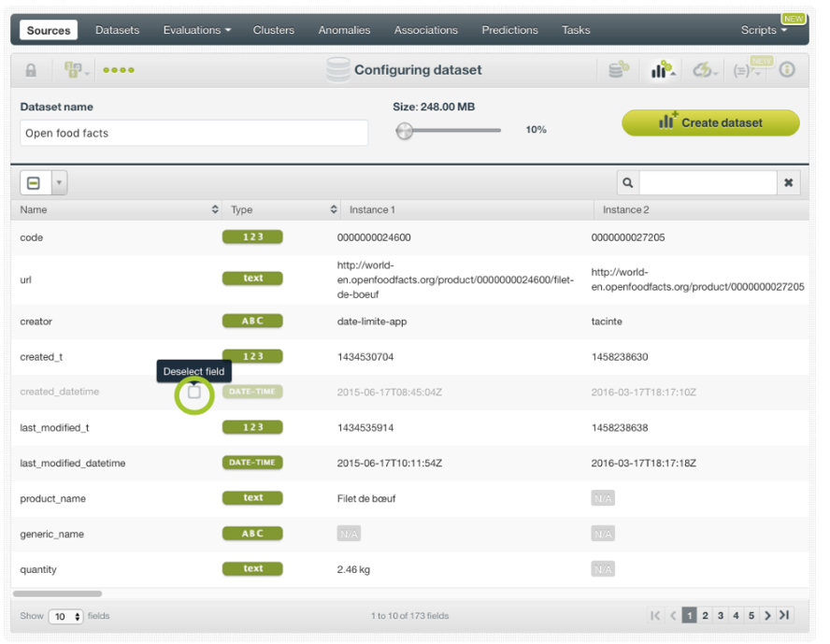Image resolution: width=830 pixels, height=644 pixels.
Task: Change the fields-per-page Show selector
Action: click(x=65, y=617)
